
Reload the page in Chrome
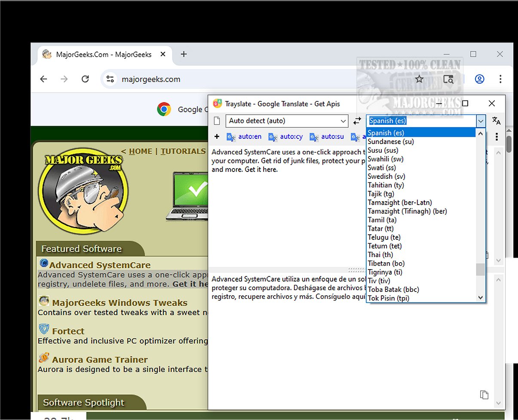pos(85,79)
